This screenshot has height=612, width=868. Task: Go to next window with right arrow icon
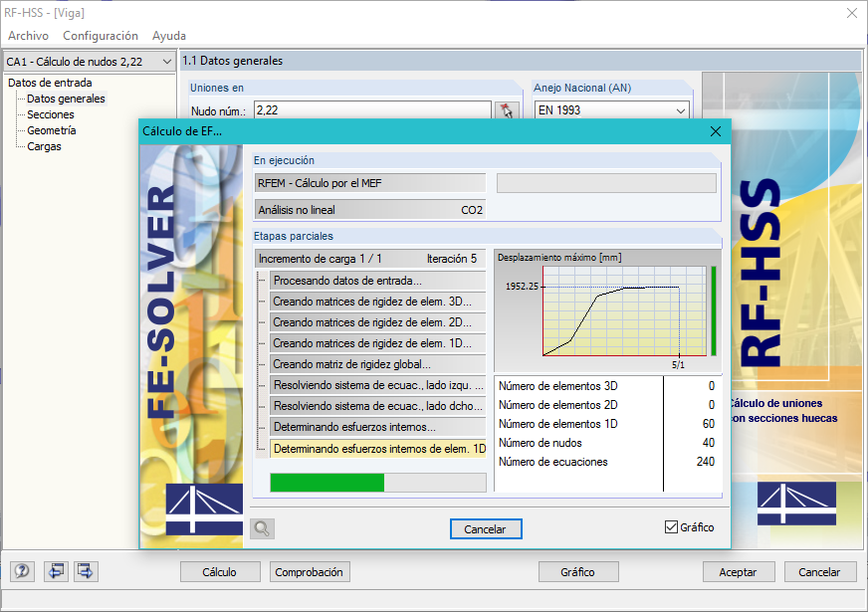[x=86, y=571]
